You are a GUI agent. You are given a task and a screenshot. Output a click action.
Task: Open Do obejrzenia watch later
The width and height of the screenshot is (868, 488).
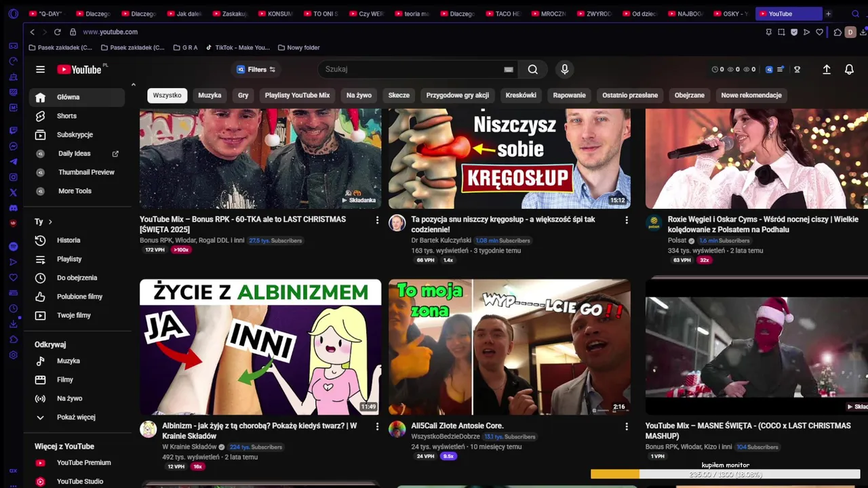77,278
